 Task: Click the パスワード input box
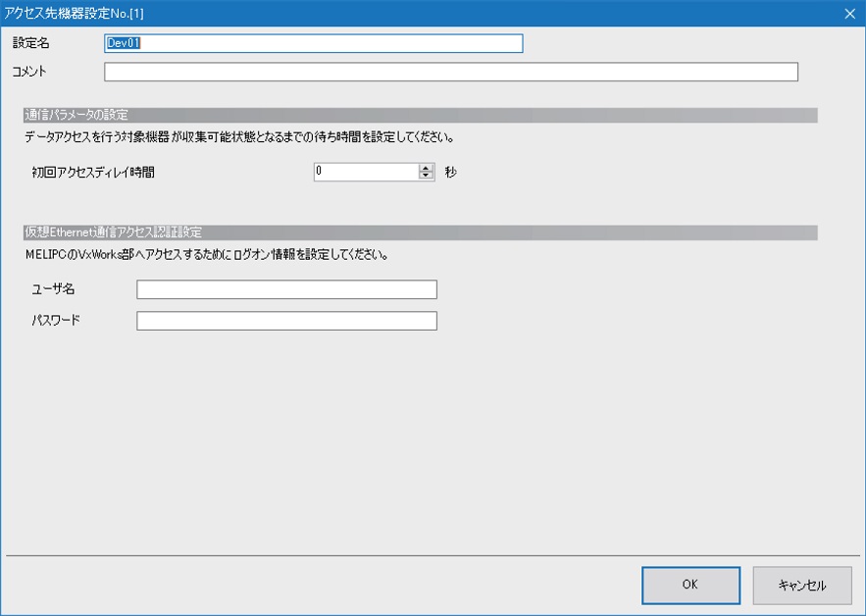(x=286, y=321)
